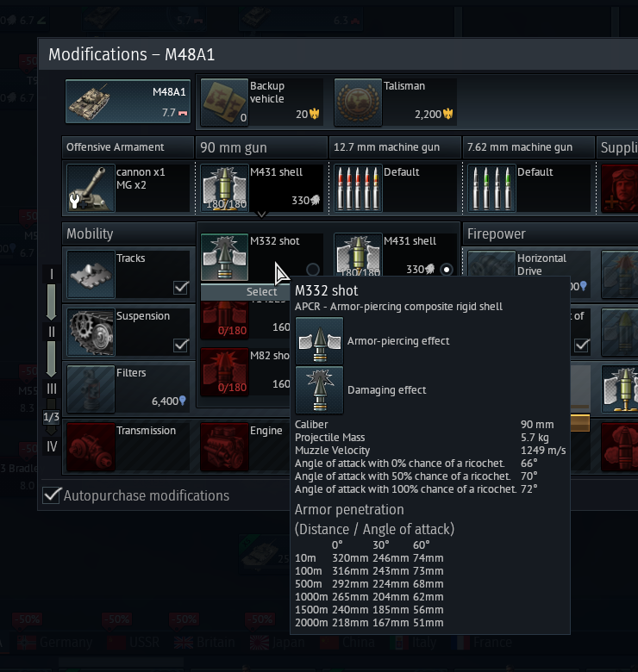Click the M82 shot red locked icon
638x672 pixels.
(224, 372)
